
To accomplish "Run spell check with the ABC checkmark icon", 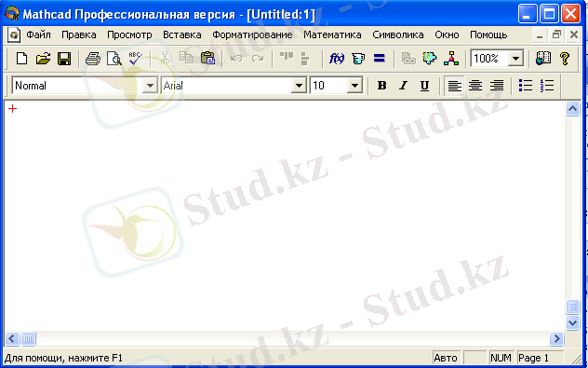I will tap(135, 59).
